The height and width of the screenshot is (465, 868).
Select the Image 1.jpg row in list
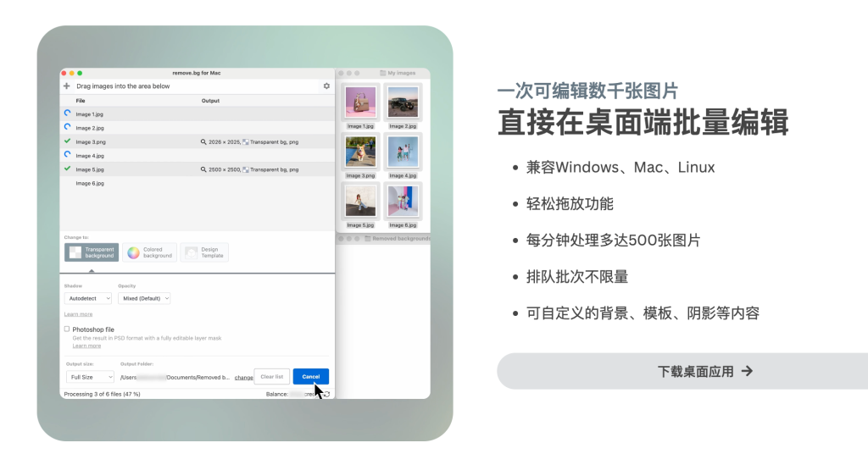pos(198,113)
